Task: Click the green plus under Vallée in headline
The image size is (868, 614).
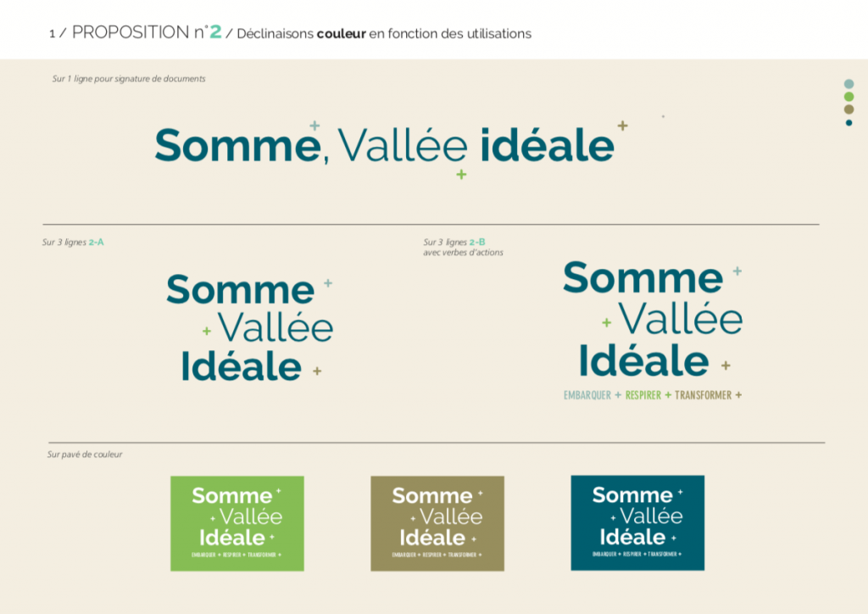Action: 461,175
